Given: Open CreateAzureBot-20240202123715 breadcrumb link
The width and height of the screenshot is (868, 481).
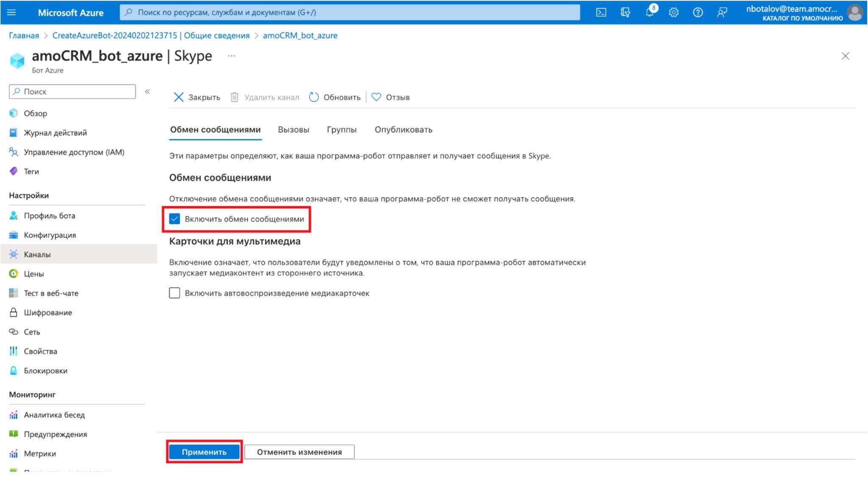Looking at the screenshot, I should coord(151,36).
